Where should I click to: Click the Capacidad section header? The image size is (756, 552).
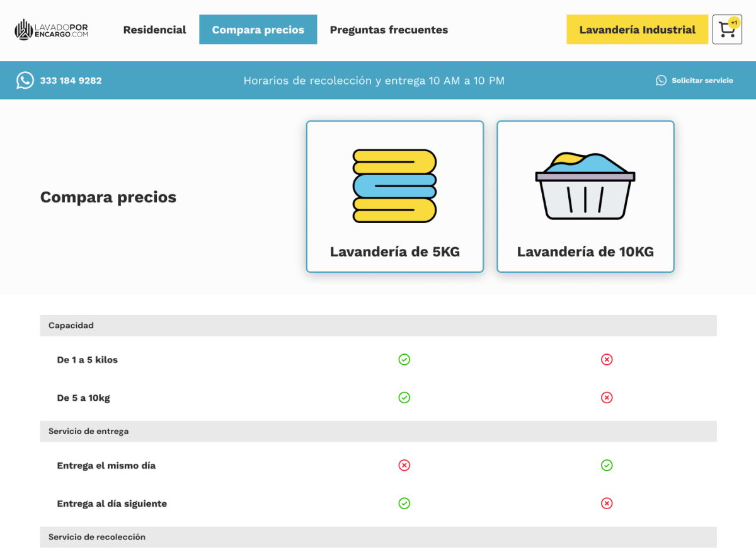(71, 326)
